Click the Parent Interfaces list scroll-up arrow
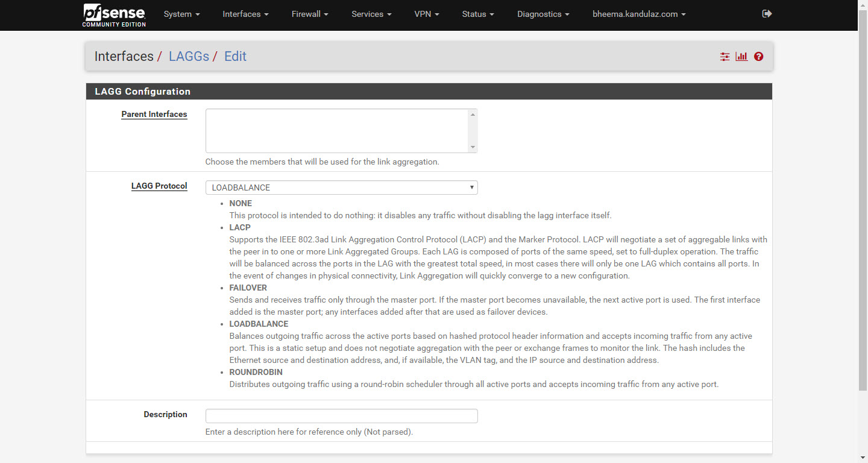This screenshot has height=463, width=868. [473, 115]
